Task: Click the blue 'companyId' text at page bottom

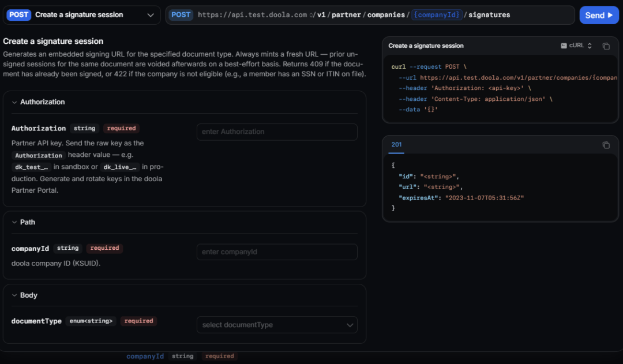Action: pyautogui.click(x=145, y=356)
